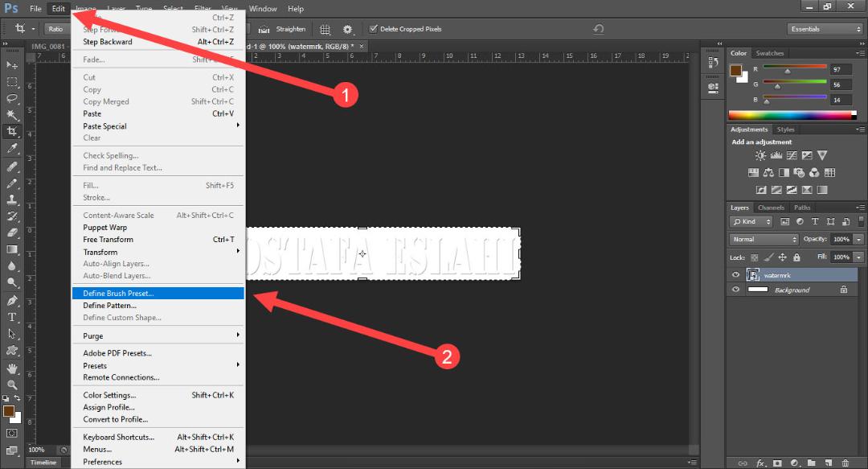Click the delete layer trash icon
868x469 pixels.
pos(845,463)
